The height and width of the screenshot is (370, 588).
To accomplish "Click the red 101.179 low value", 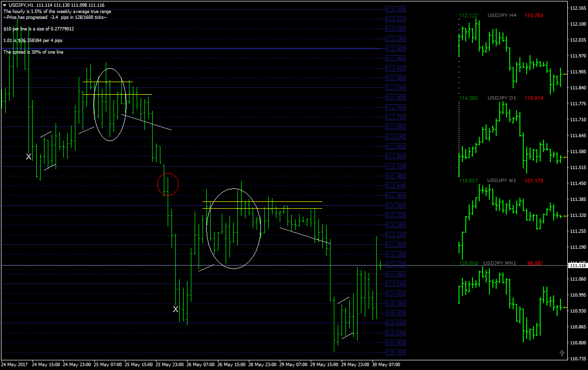I will click(533, 181).
